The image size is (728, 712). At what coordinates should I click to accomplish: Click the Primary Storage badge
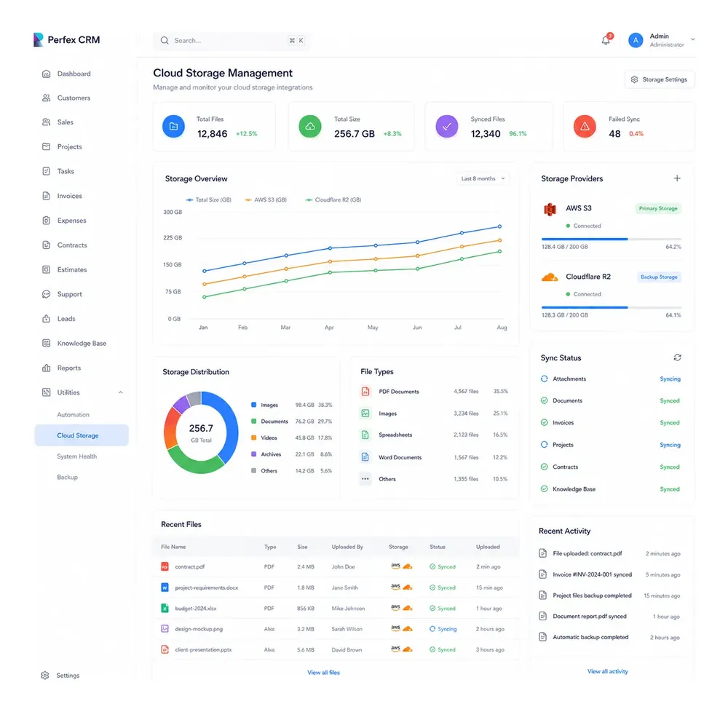tap(658, 209)
